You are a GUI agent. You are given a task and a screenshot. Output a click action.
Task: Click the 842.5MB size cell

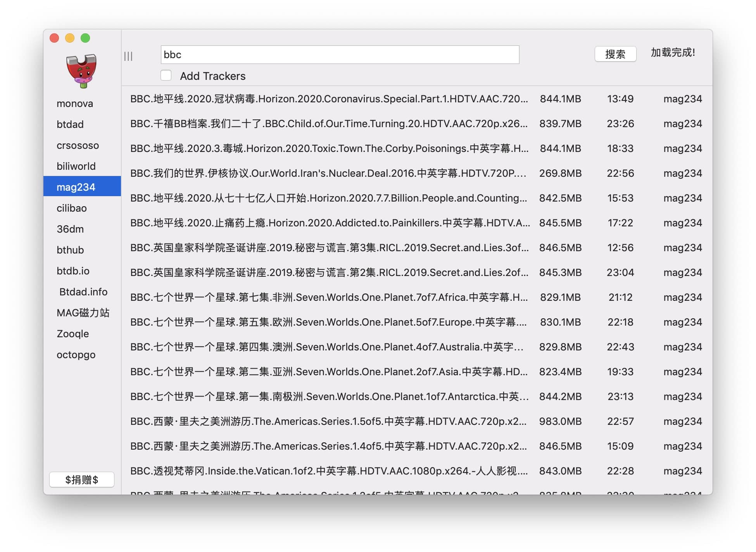[560, 198]
